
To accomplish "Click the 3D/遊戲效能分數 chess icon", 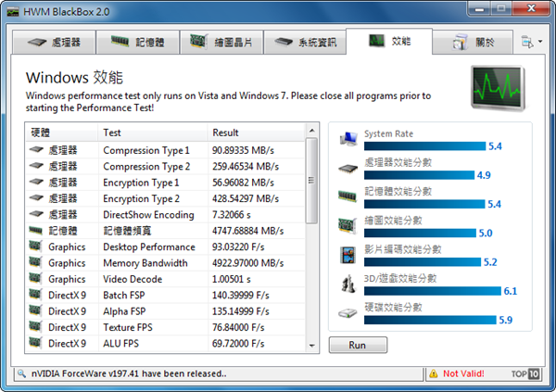I will coord(347,284).
